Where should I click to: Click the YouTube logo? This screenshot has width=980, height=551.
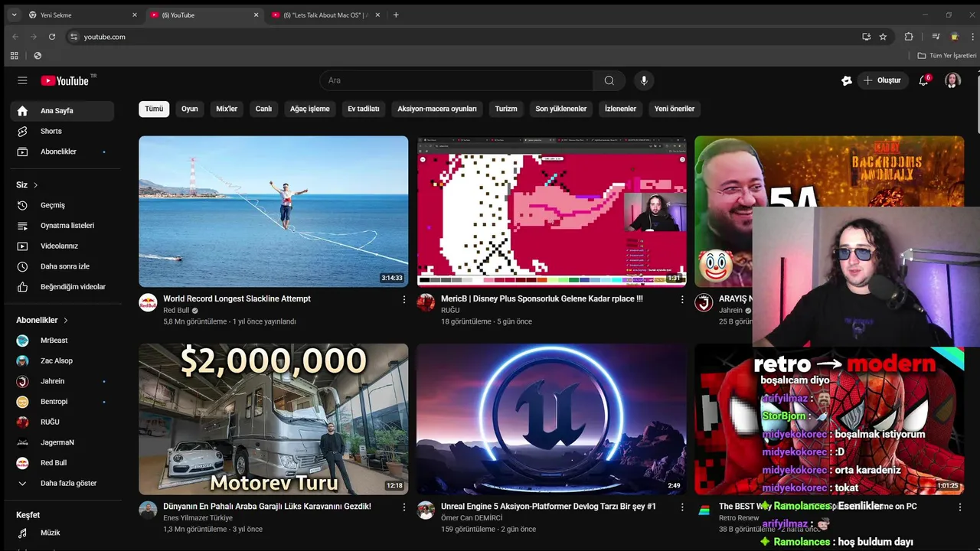(x=66, y=80)
